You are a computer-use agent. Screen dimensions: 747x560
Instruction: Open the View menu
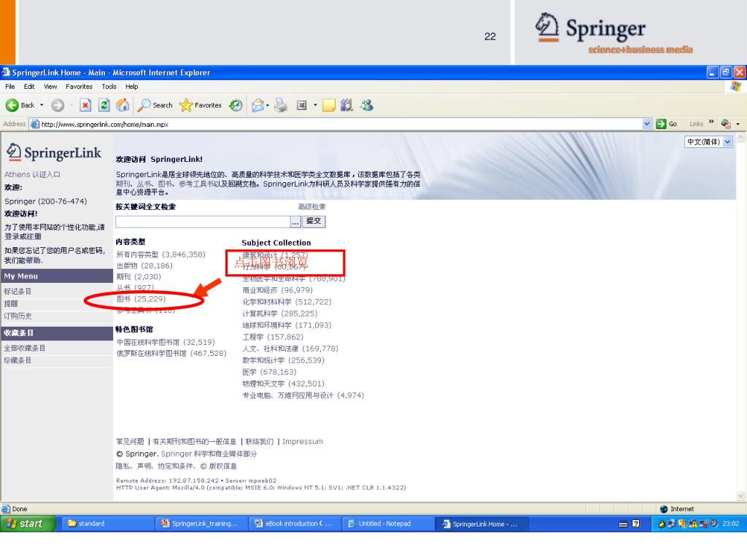pos(50,87)
